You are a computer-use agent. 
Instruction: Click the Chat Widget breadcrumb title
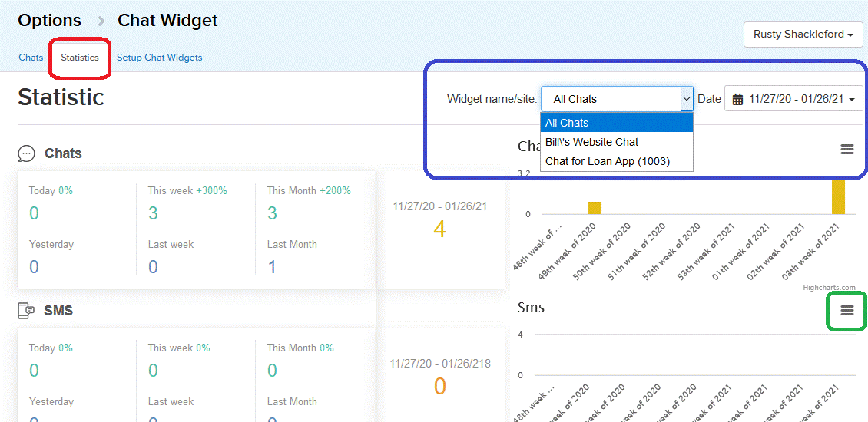point(167,21)
